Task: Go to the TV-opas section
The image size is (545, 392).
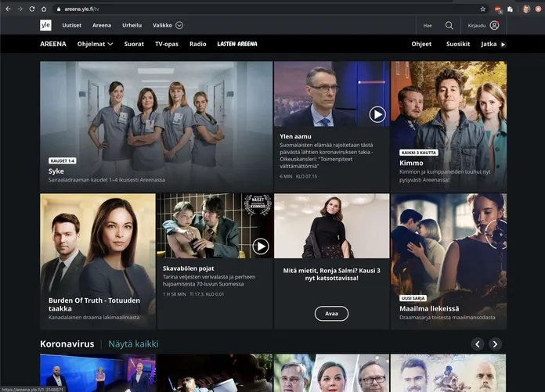Action: pyautogui.click(x=166, y=45)
